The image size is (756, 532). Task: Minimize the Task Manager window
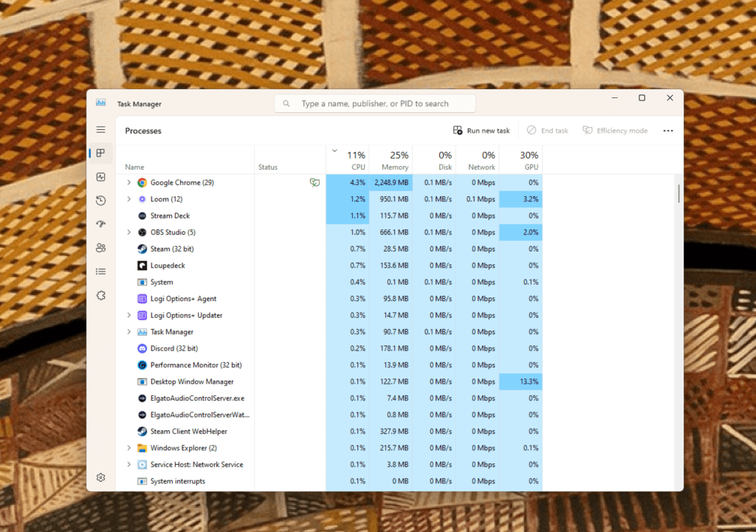click(614, 98)
